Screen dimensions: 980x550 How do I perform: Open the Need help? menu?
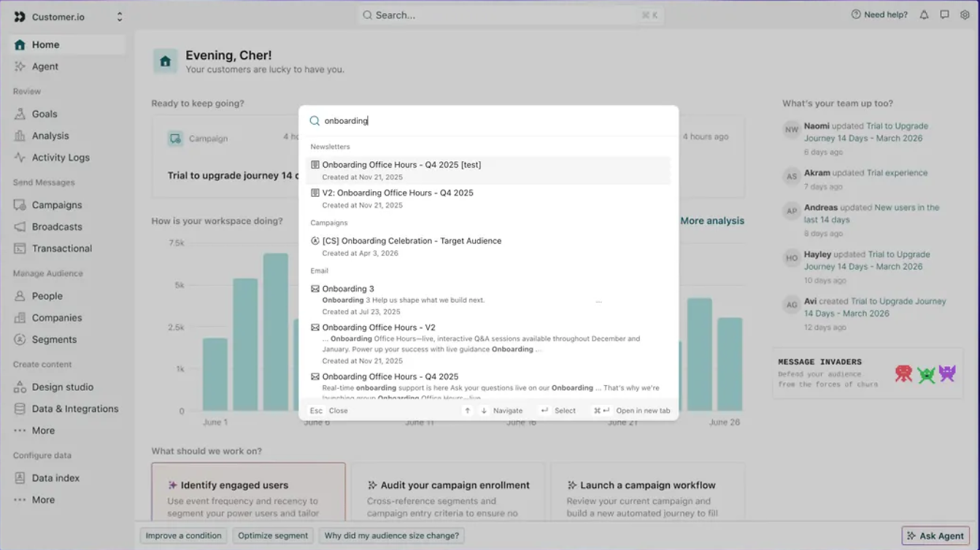[x=879, y=15]
